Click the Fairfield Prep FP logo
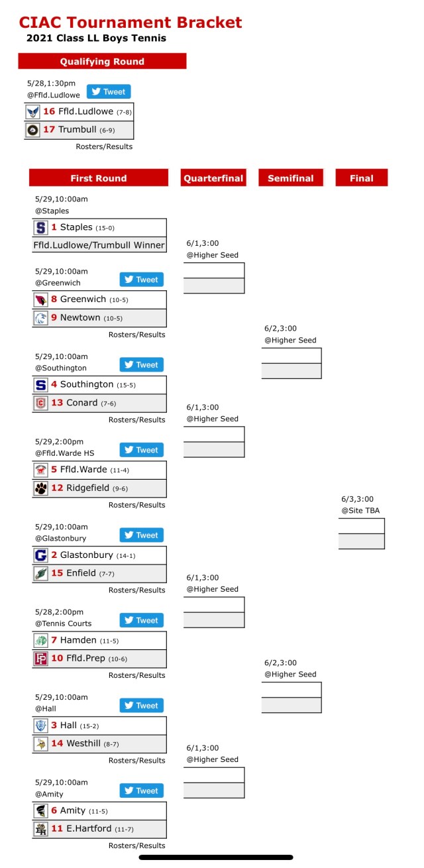This screenshot has height=868, width=424. pos(41,659)
